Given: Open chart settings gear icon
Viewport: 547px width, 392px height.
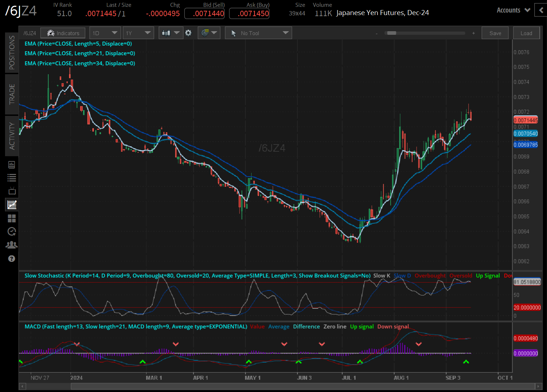Looking at the screenshot, I should click(x=188, y=33).
